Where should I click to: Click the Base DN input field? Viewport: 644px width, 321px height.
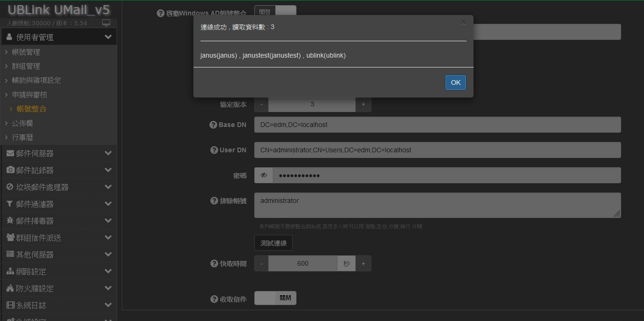[437, 125]
